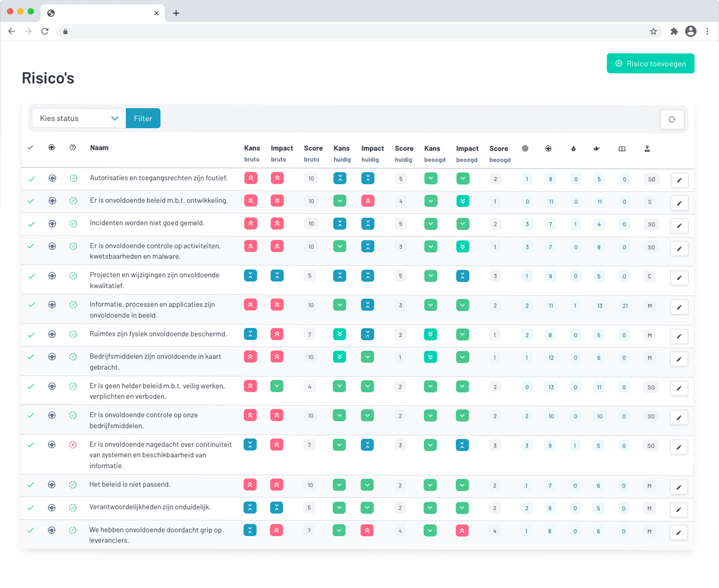The height and width of the screenshot is (588, 719).
Task: Toggle checkmark in 'Verantwoordelijkheden zijn onduidelijk' row
Action: 31,507
